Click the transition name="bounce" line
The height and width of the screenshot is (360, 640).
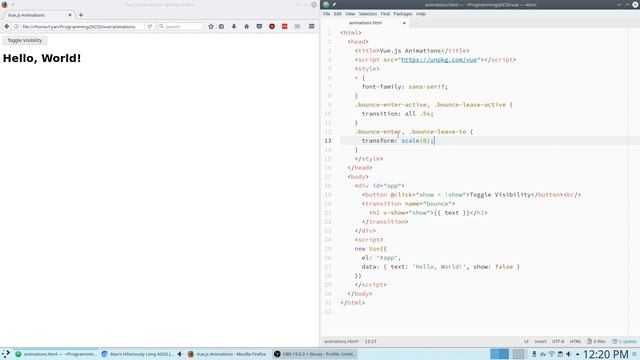click(408, 204)
